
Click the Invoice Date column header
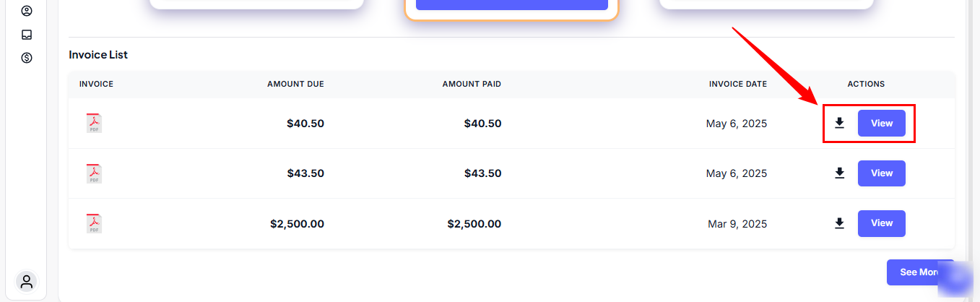(737, 85)
